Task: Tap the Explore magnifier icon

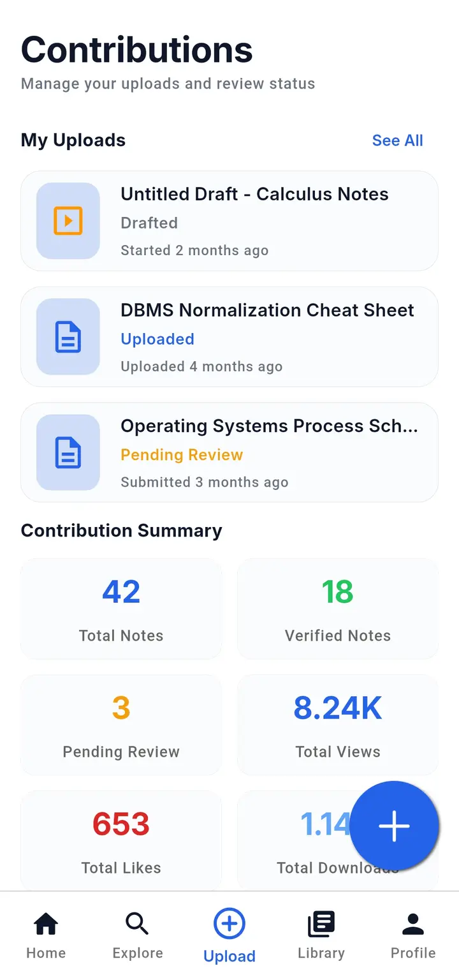Action: (x=138, y=924)
